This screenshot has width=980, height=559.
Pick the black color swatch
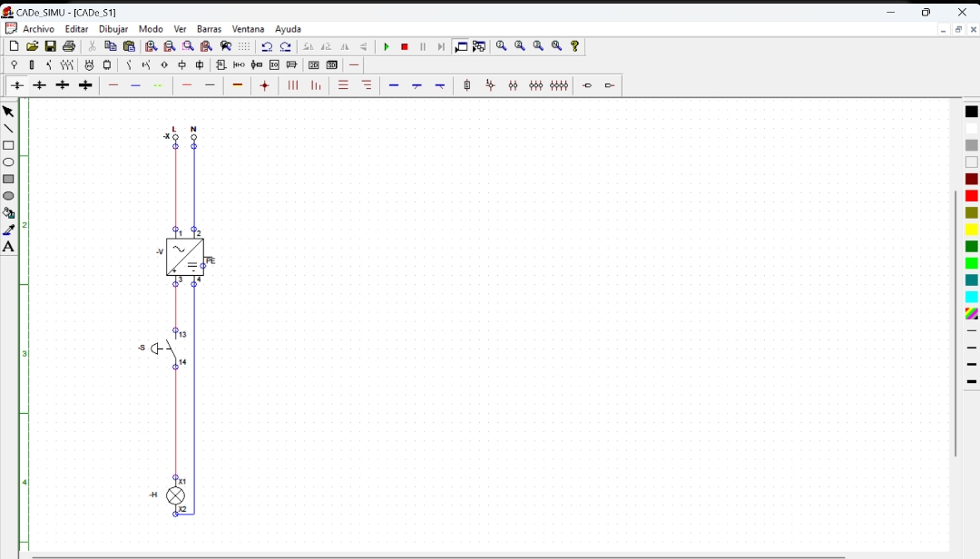(x=971, y=112)
